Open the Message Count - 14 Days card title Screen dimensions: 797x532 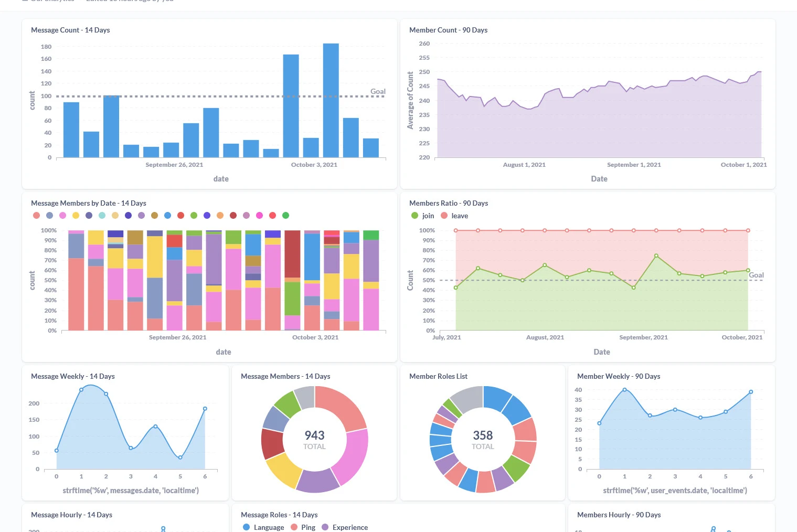click(70, 30)
